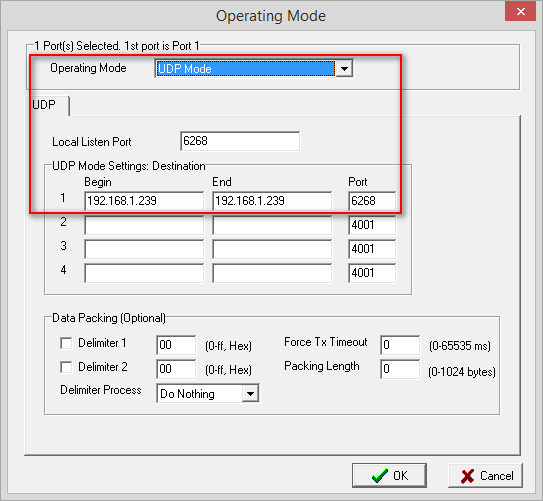Click the Begin IP field for destination 1
Screen dimensions: 543x501
pyautogui.click(x=144, y=201)
